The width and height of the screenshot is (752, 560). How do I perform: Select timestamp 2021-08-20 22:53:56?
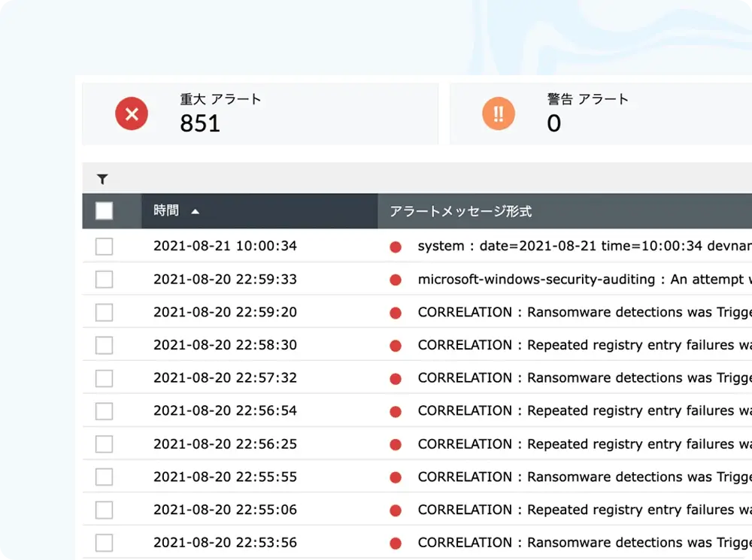pyautogui.click(x=225, y=543)
